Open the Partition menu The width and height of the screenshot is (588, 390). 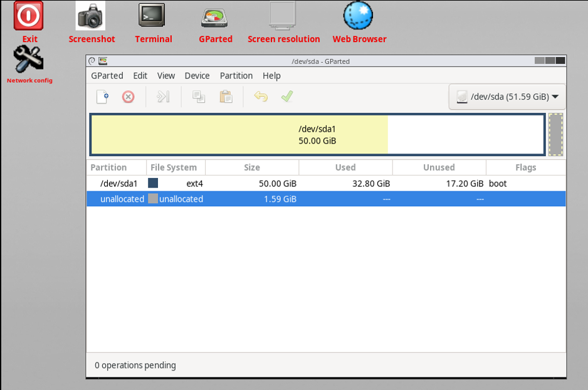coord(236,76)
